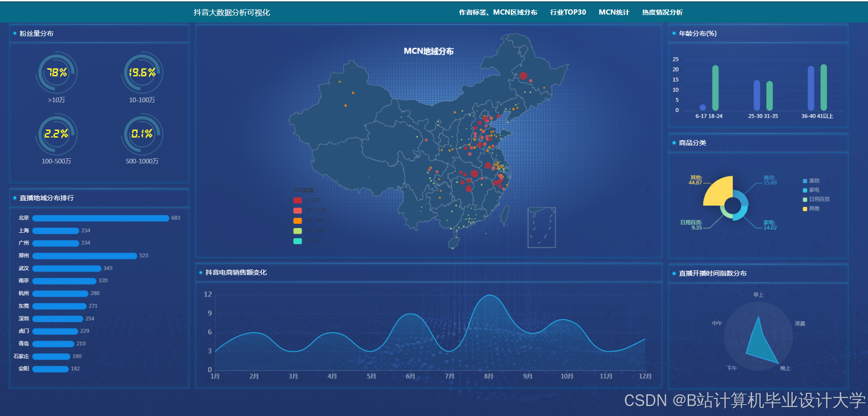Viewport: 868px width, 416px height.
Task: Select the 广州 bar in ranking
Action: 56,243
